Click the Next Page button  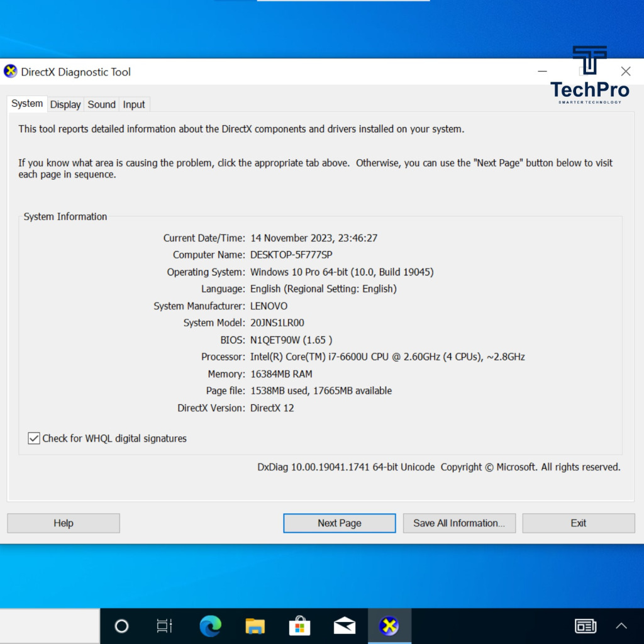[339, 523]
